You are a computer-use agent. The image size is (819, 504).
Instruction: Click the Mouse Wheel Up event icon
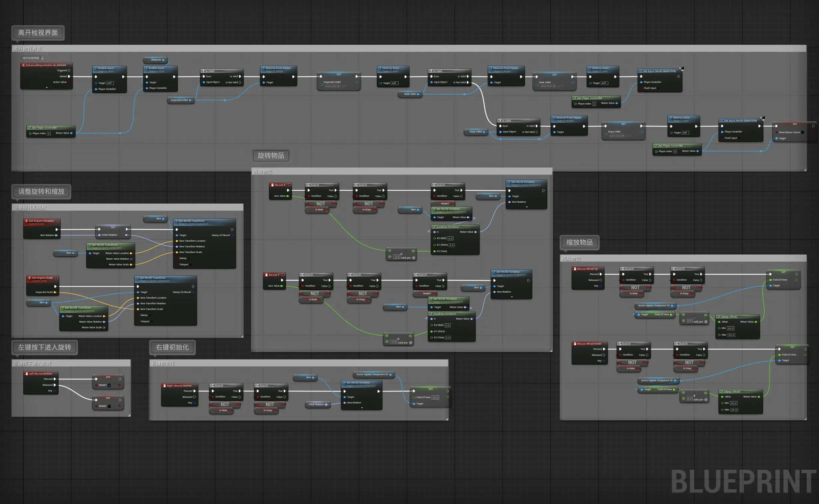[575, 269]
